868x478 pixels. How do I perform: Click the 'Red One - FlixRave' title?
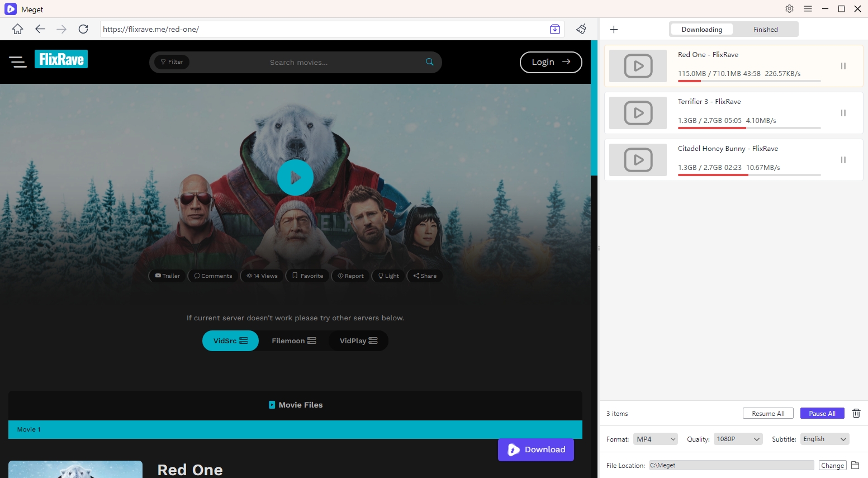coord(708,54)
